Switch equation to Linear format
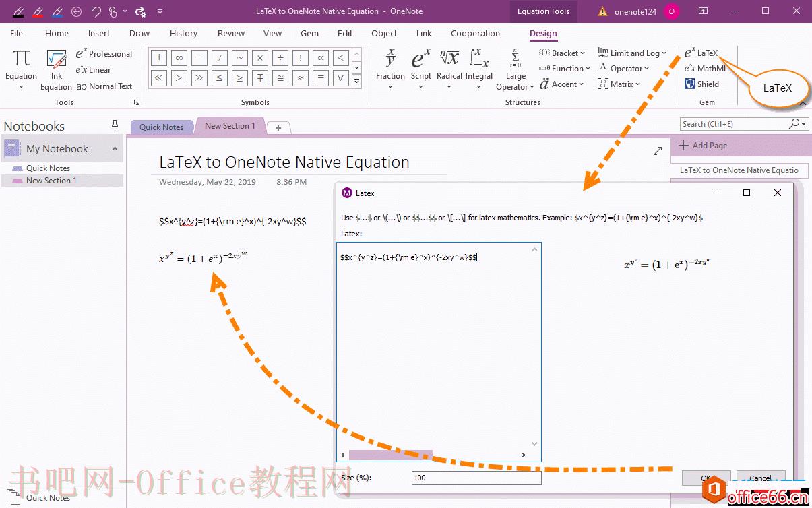Screen dimensions: 812x508 [x=93, y=69]
